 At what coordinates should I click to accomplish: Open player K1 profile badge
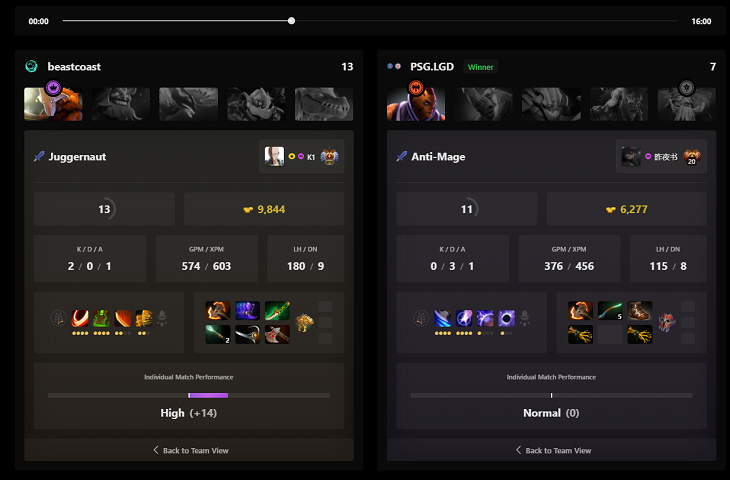point(302,156)
